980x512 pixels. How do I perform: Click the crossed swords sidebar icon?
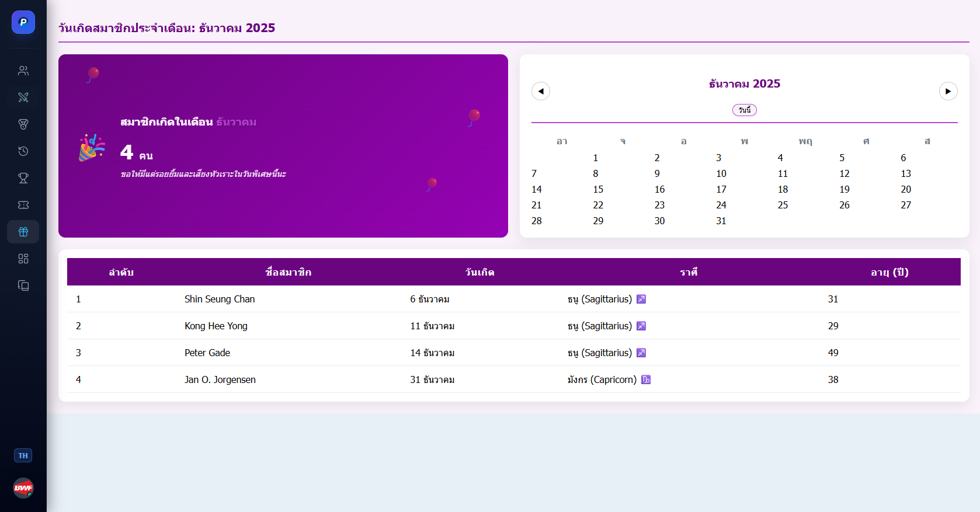pyautogui.click(x=23, y=97)
